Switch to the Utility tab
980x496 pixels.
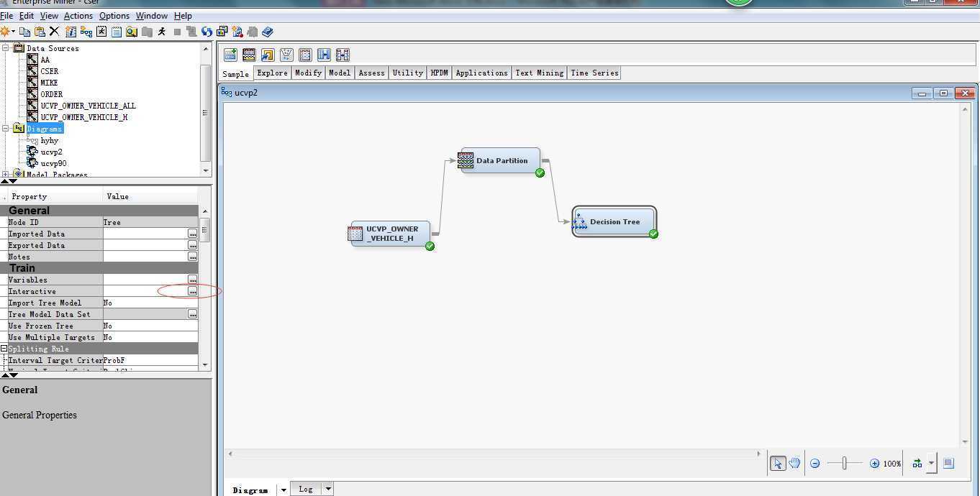[x=407, y=73]
